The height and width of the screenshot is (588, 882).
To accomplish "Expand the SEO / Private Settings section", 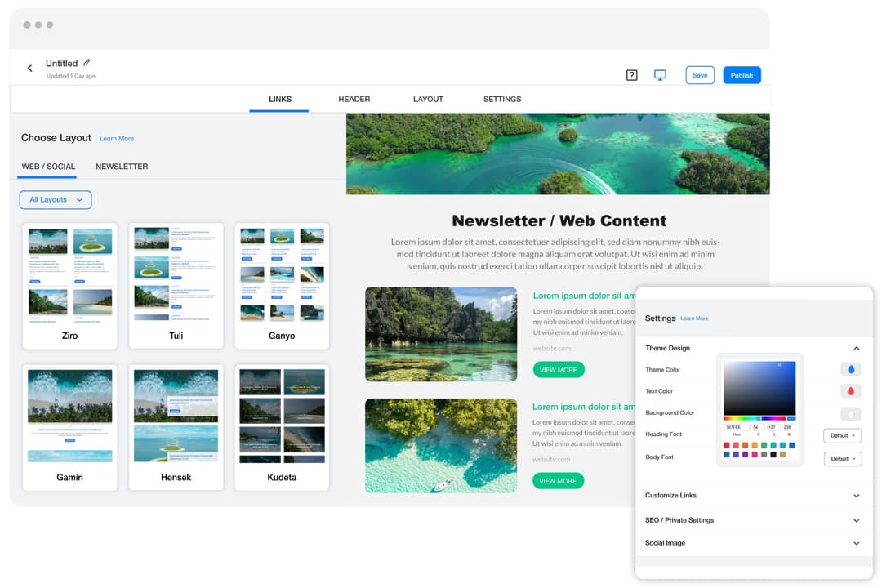I will click(856, 519).
